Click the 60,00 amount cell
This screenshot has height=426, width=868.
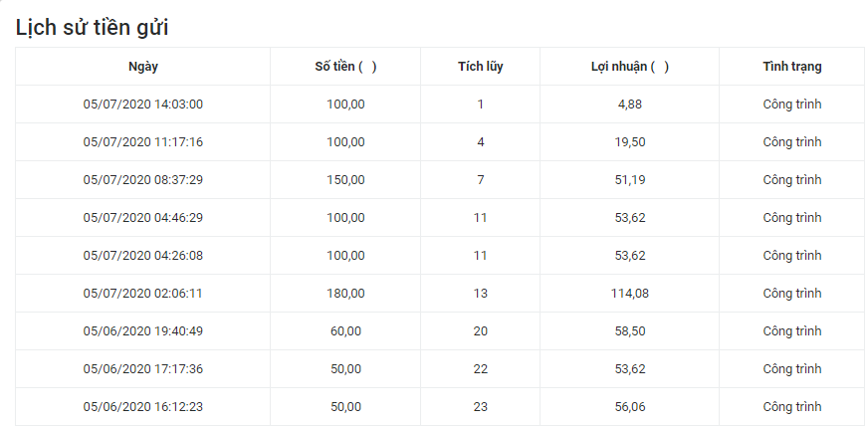tap(345, 331)
